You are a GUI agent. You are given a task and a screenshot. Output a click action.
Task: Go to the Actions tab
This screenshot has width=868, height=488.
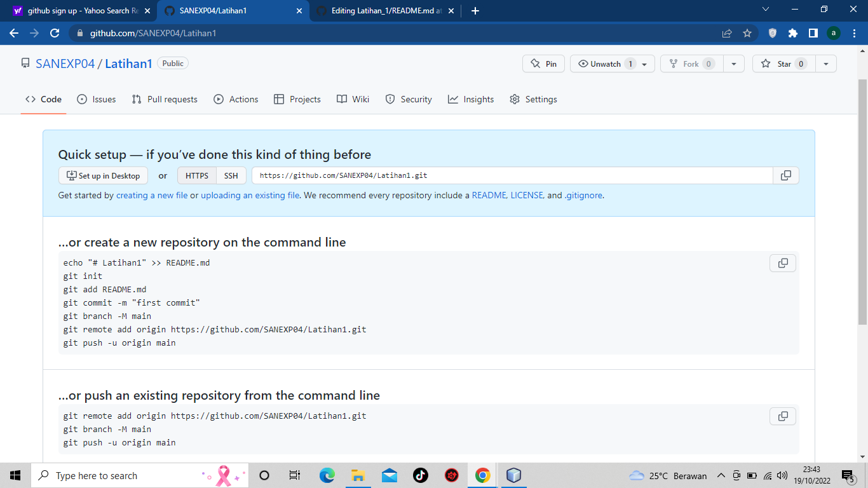coord(236,99)
